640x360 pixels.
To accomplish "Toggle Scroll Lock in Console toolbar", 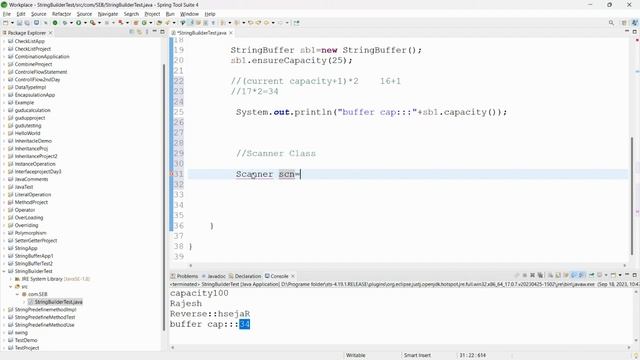I will [x=558, y=276].
